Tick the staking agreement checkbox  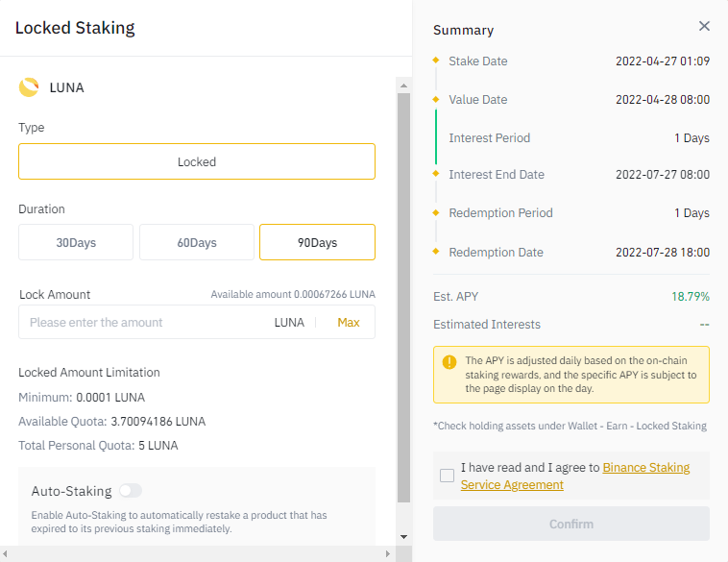pyautogui.click(x=448, y=476)
